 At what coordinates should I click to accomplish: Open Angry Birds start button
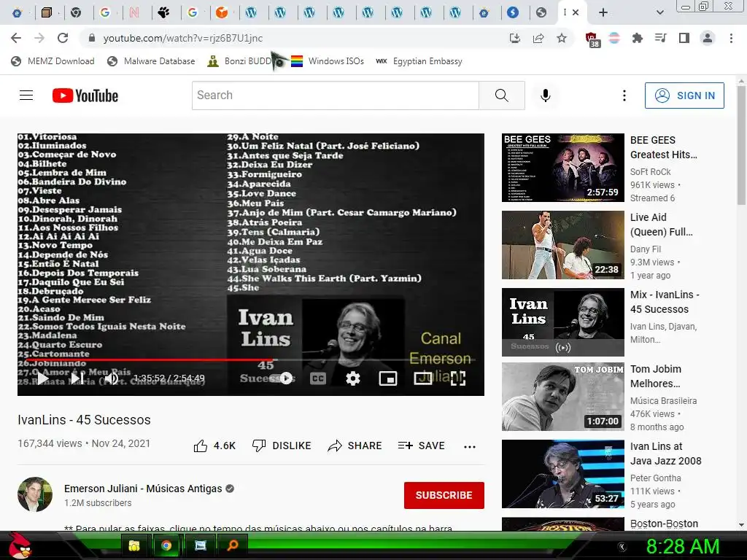[x=20, y=545]
